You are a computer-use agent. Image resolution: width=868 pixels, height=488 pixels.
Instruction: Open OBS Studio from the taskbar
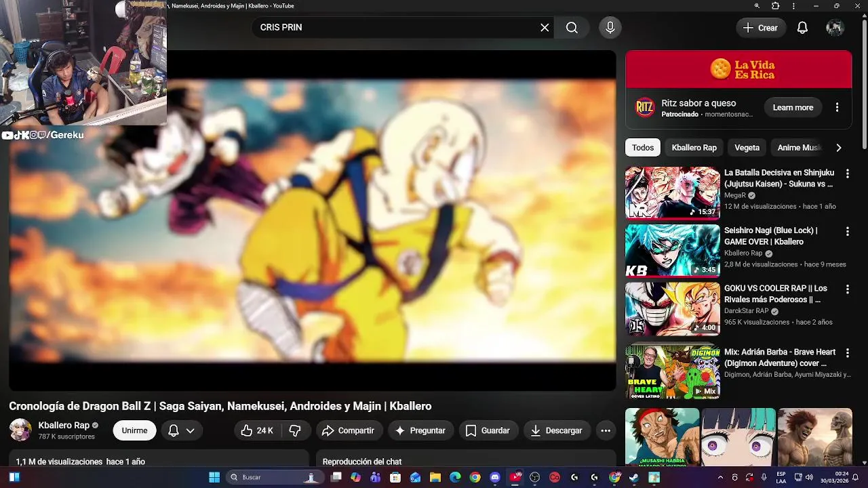pos(535,477)
